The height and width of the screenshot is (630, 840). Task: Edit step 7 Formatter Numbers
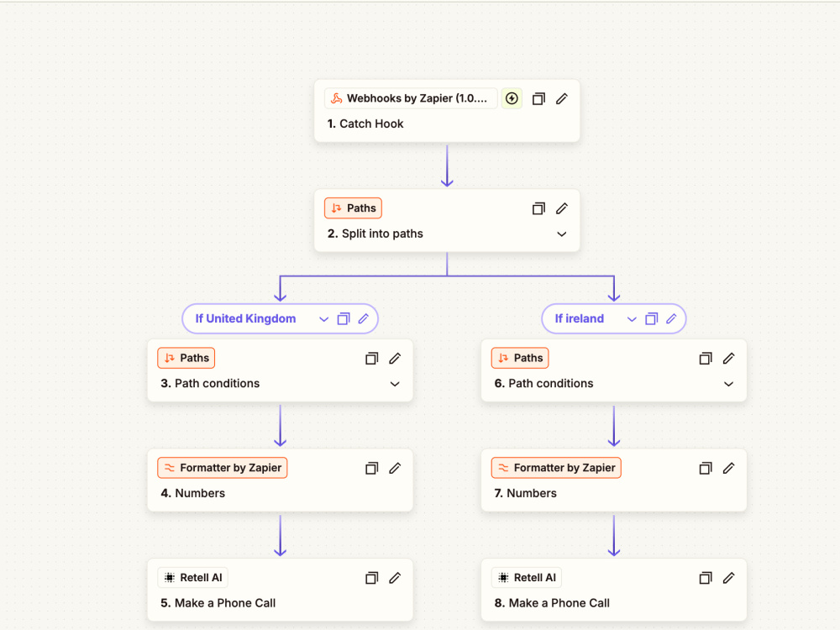coord(728,468)
